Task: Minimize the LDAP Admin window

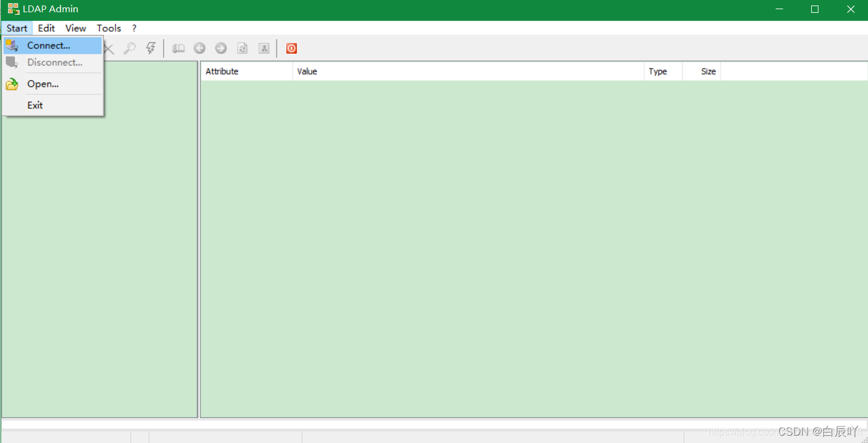Action: pyautogui.click(x=779, y=9)
